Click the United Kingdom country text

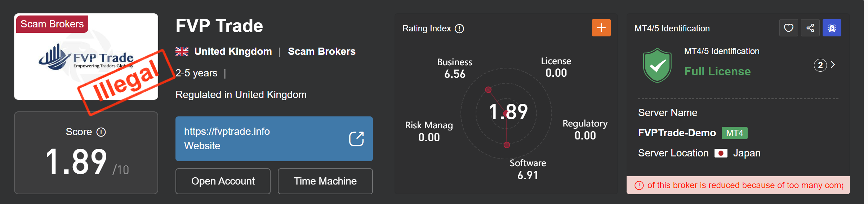(x=233, y=52)
